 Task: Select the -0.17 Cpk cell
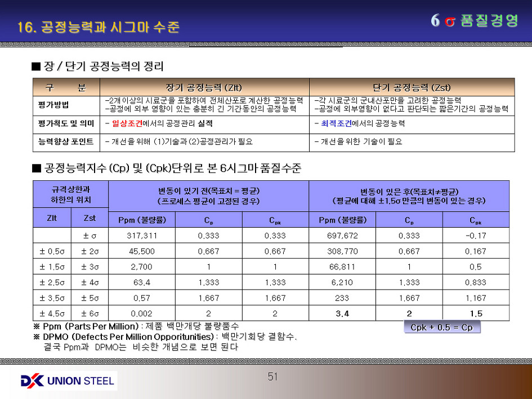476,236
